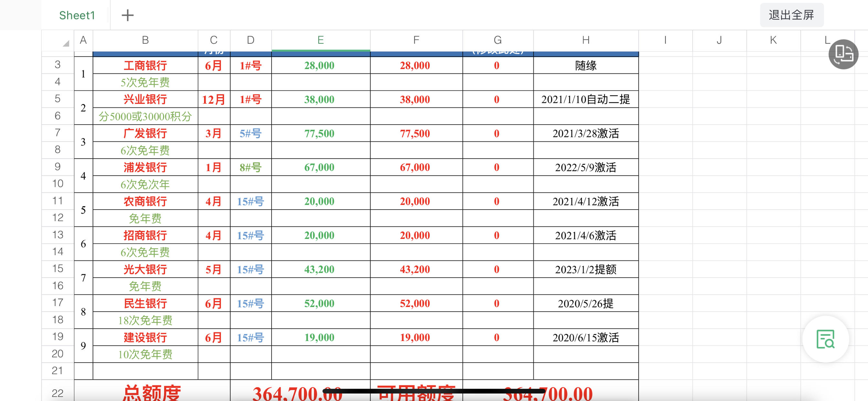Select row 15 header

pyautogui.click(x=57, y=269)
